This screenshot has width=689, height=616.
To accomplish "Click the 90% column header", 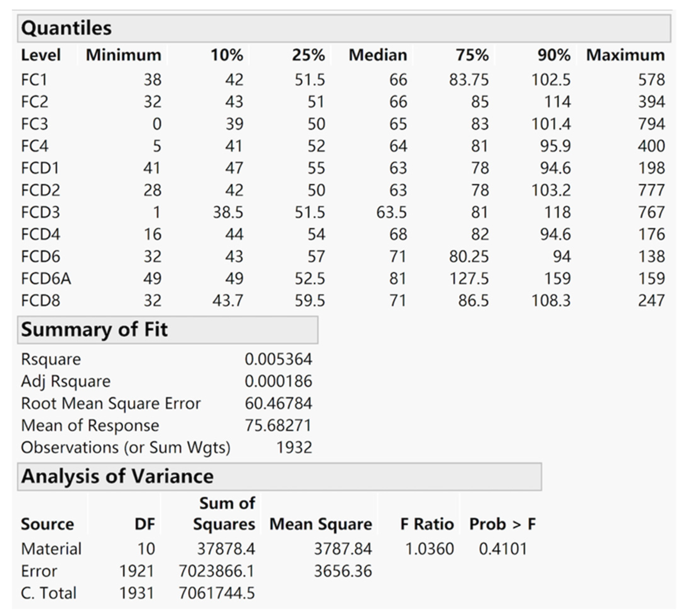I will click(554, 55).
